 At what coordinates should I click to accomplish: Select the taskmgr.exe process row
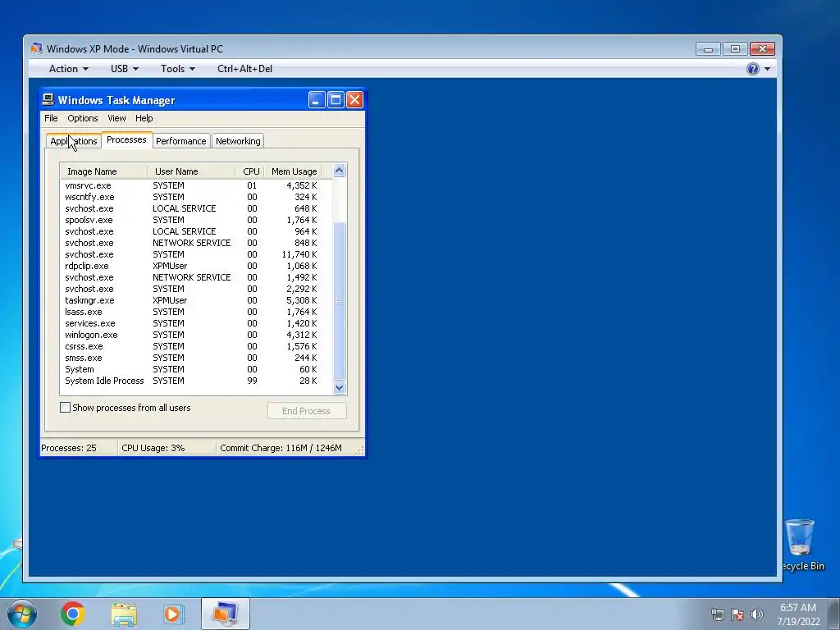click(196, 300)
